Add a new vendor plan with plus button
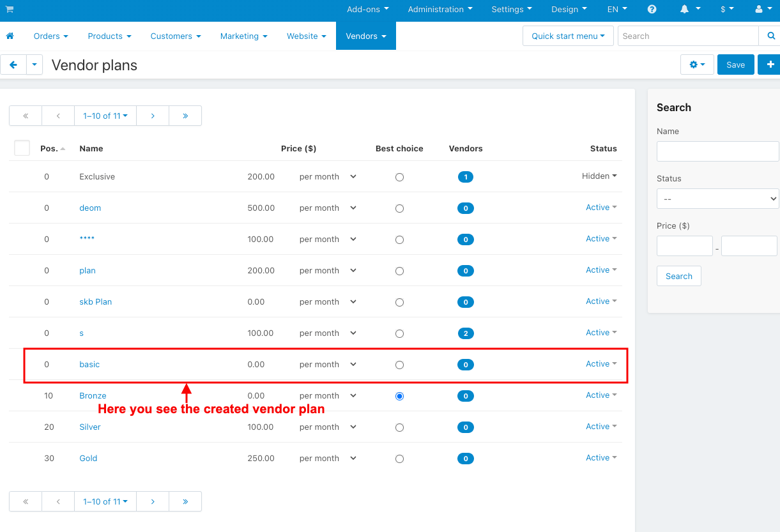780x532 pixels. pyautogui.click(x=770, y=65)
